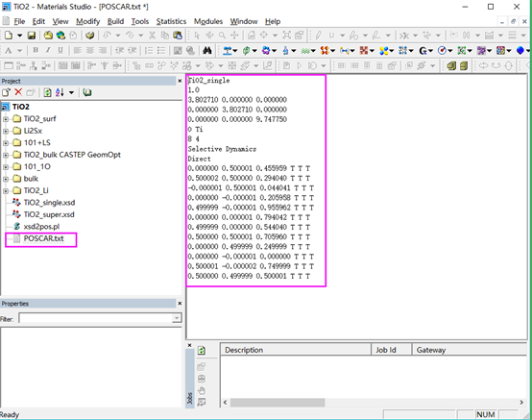The width and height of the screenshot is (532, 420).
Task: Click the green book icon in Project toolbar
Action: pyautogui.click(x=87, y=92)
